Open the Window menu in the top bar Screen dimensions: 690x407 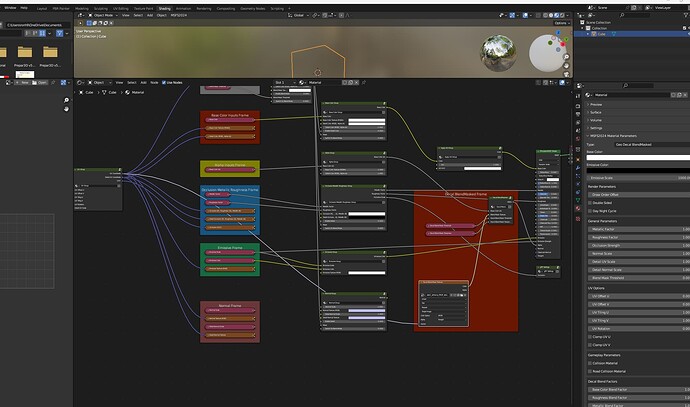(x=10, y=8)
